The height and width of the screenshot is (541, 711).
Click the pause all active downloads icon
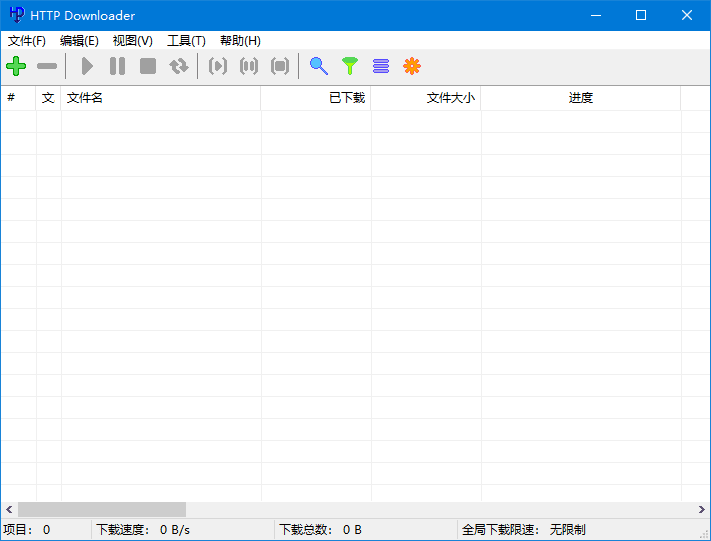(x=249, y=67)
